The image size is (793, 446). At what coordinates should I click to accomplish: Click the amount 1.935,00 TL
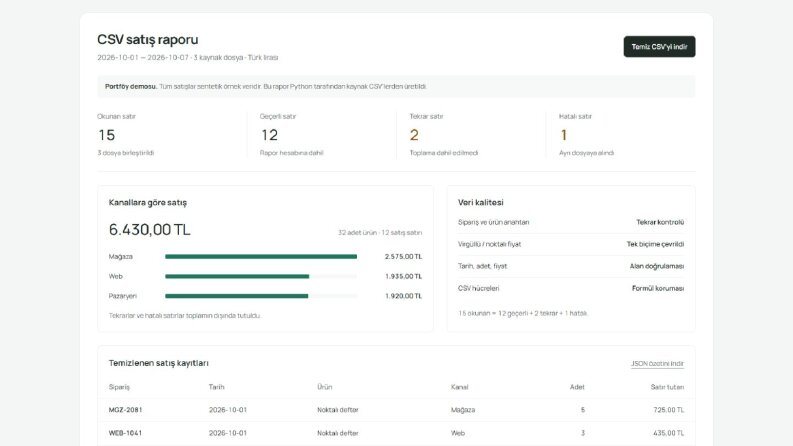(x=403, y=277)
